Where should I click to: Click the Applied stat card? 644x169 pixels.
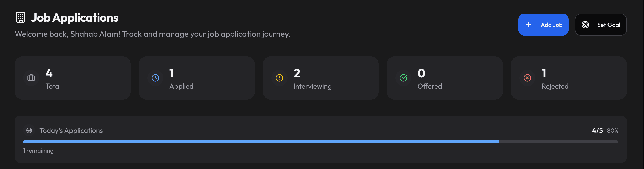tap(197, 78)
